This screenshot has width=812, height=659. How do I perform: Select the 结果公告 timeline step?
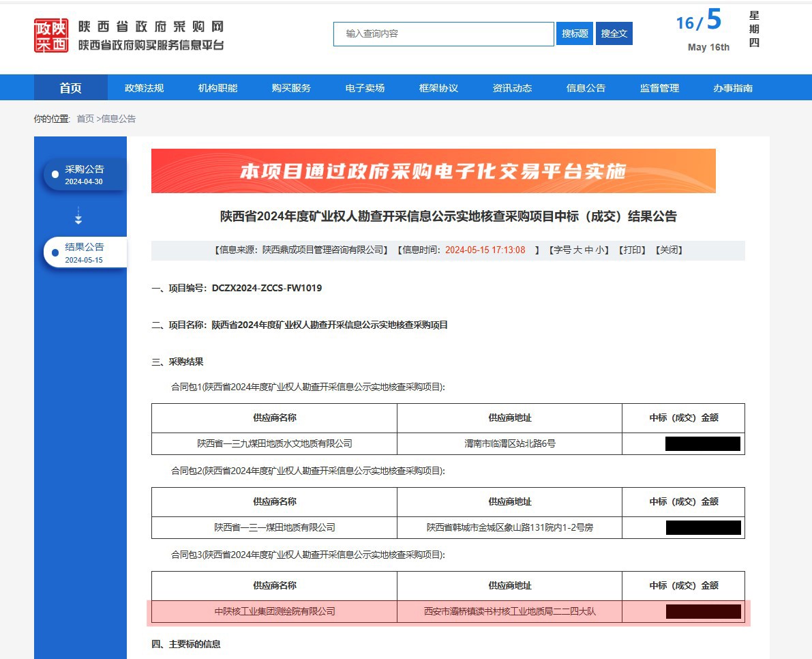point(85,252)
